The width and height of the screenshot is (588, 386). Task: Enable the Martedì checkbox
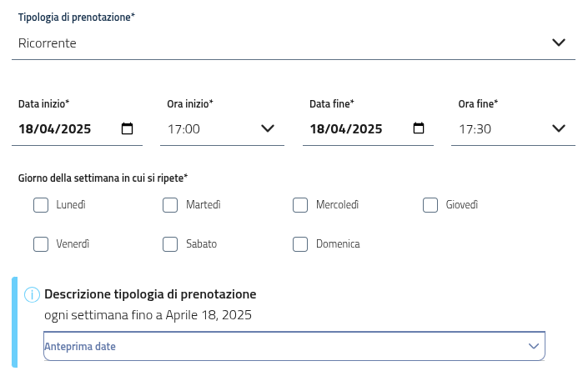pos(170,205)
